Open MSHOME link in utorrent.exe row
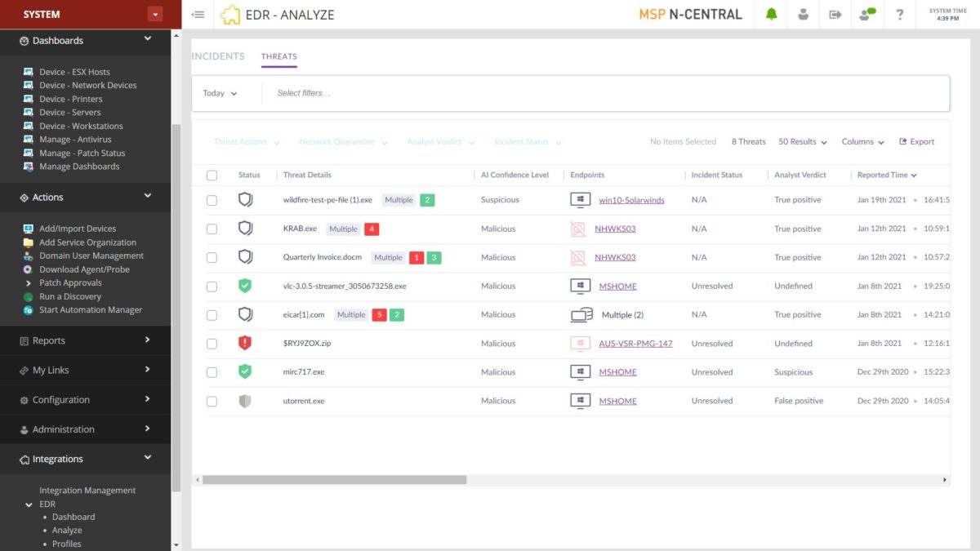The height and width of the screenshot is (551, 980). [617, 401]
